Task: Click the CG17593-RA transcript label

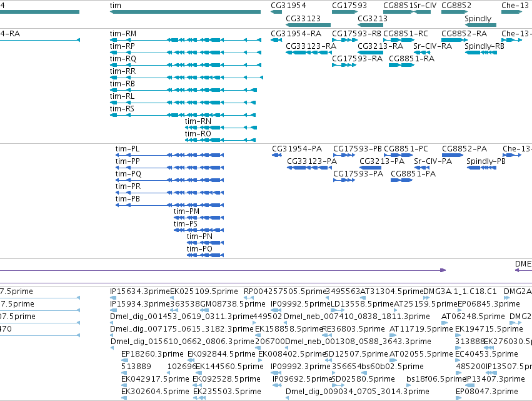Action: click(357, 59)
